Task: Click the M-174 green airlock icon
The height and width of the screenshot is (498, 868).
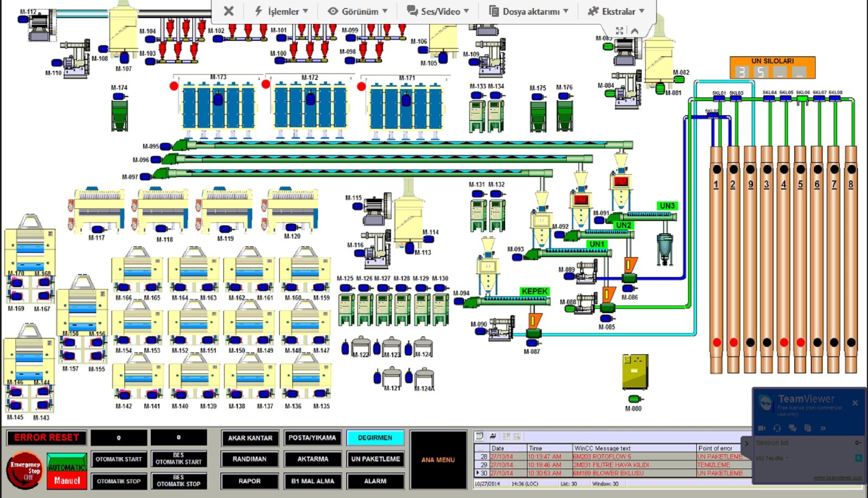Action: (119, 115)
